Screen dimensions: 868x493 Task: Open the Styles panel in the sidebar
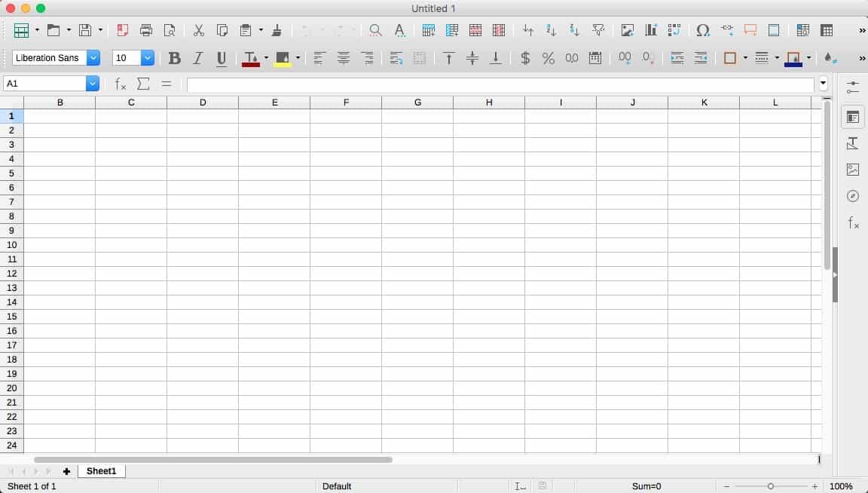[853, 142]
